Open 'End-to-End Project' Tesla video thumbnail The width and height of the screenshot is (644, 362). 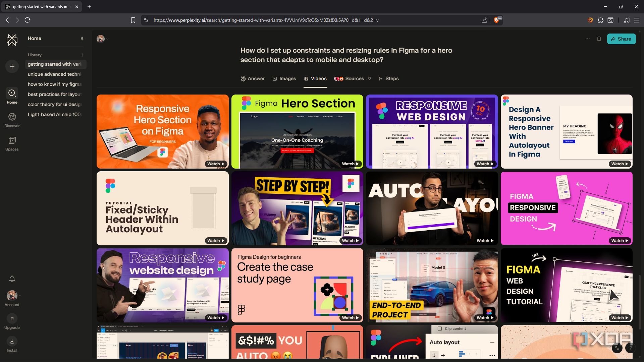pyautogui.click(x=432, y=285)
